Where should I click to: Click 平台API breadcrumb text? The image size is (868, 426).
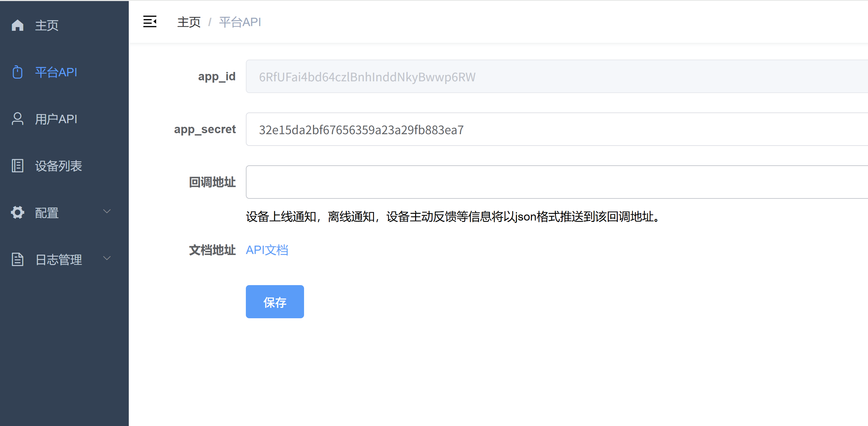tap(240, 22)
